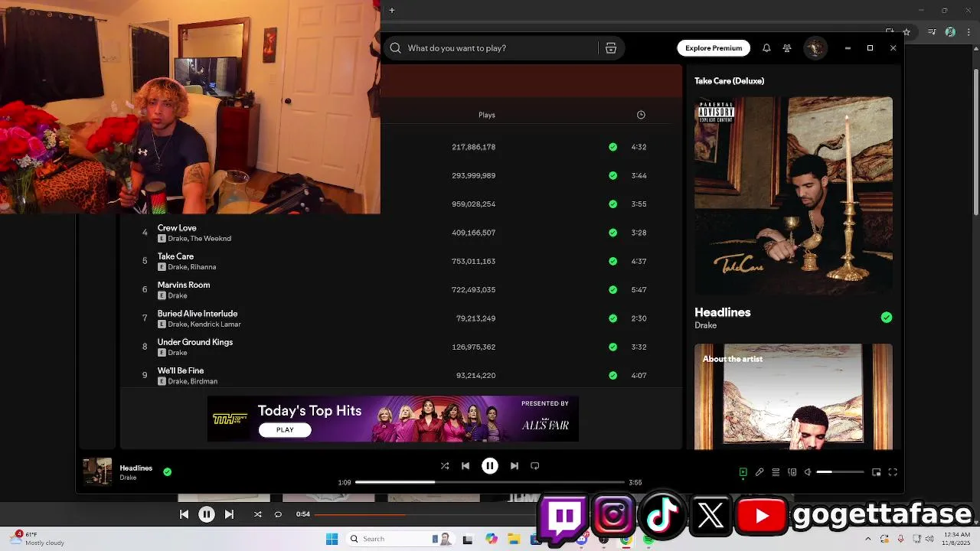Open the Rihanna artist link under Take Care
980x551 pixels.
[x=203, y=267]
